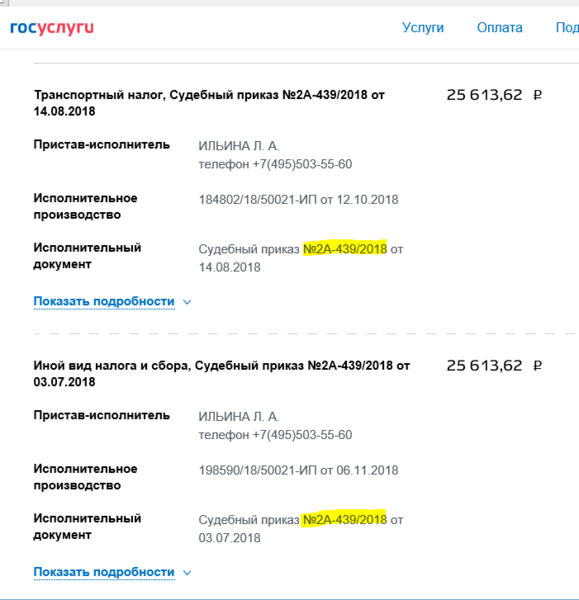
Task: Expand Показать подробности for Иной вид налога
Action: click(104, 572)
